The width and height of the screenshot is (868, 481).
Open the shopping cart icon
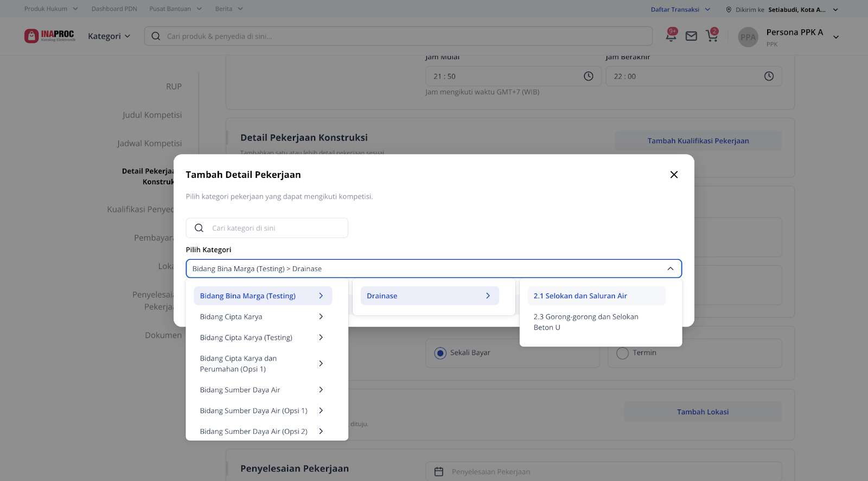711,36
